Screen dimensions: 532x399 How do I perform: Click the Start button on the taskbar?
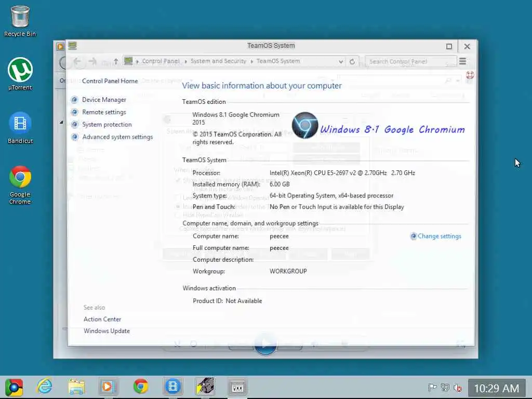[14, 387]
